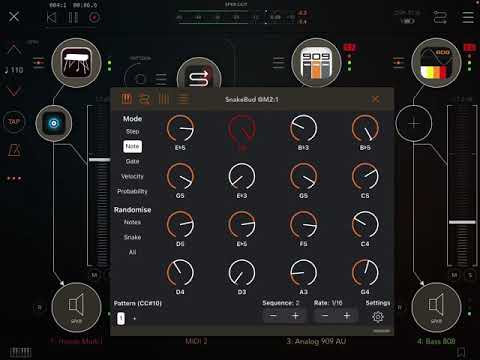Image resolution: width=480 pixels, height=360 pixels.
Task: Adjust channel 4 volume fader handle
Action: pyautogui.click(x=462, y=222)
